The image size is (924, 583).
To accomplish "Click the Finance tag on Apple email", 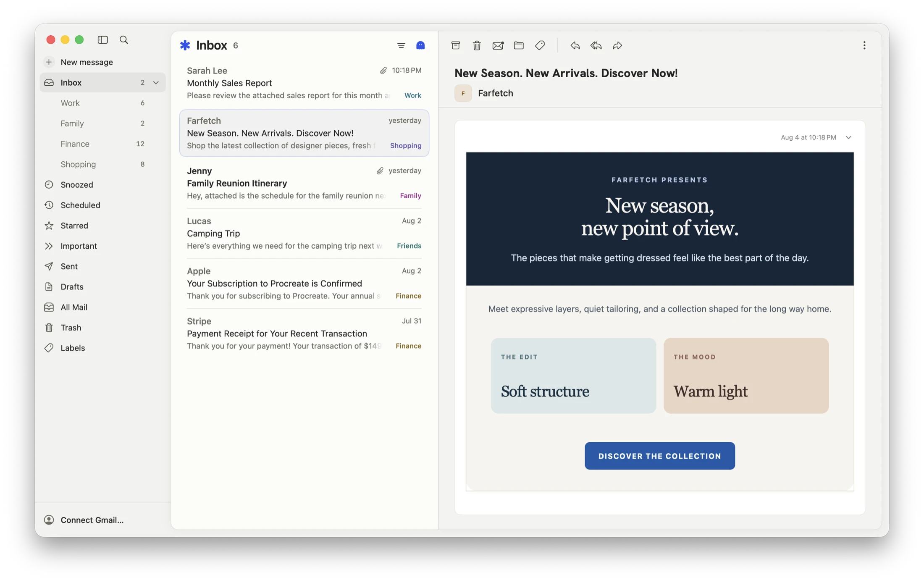I will (x=408, y=296).
